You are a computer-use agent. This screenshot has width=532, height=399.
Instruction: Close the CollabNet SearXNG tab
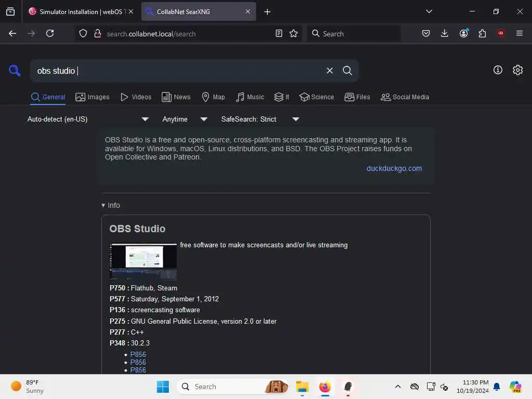[x=248, y=11]
